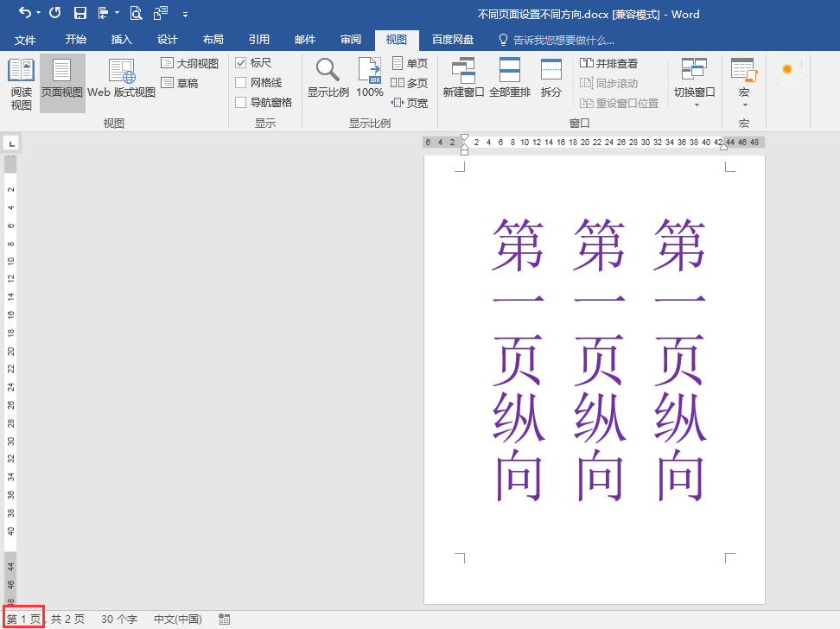Viewport: 840px width, 629px height.
Task: Click the horizontal ruler near 20 mark
Action: click(584, 142)
